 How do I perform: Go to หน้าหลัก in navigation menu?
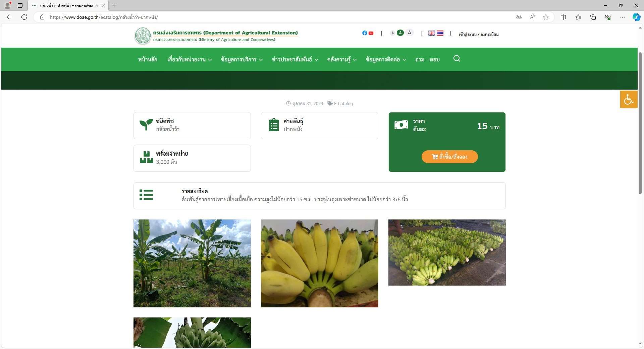pos(148,59)
